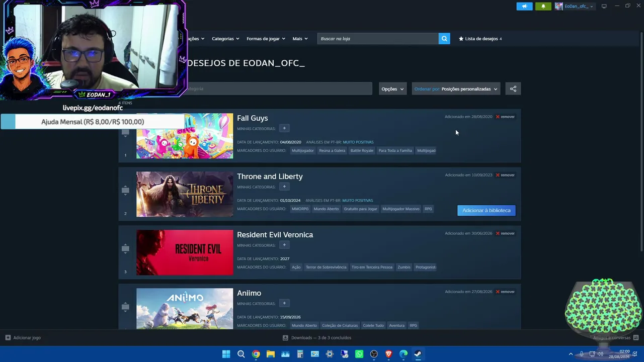Screen dimensions: 644x362
Task: Open Brave browser from taskbar
Action: [x=388, y=354]
